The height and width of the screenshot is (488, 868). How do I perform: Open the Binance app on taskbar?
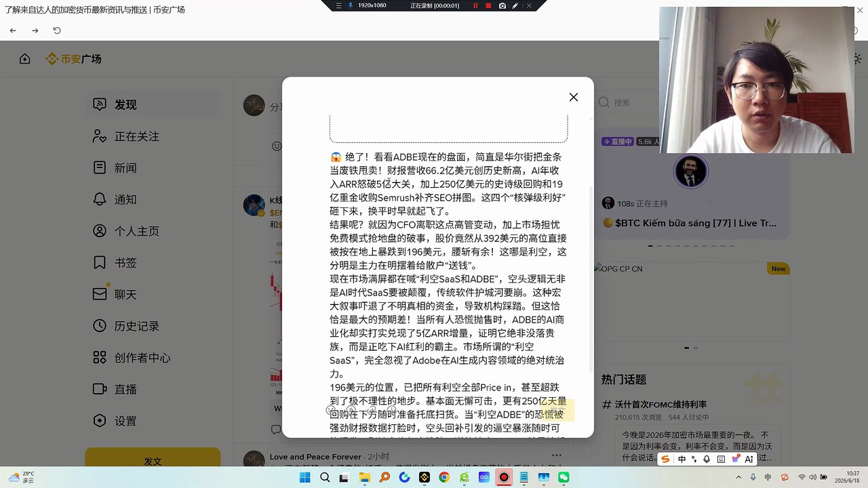tap(425, 477)
